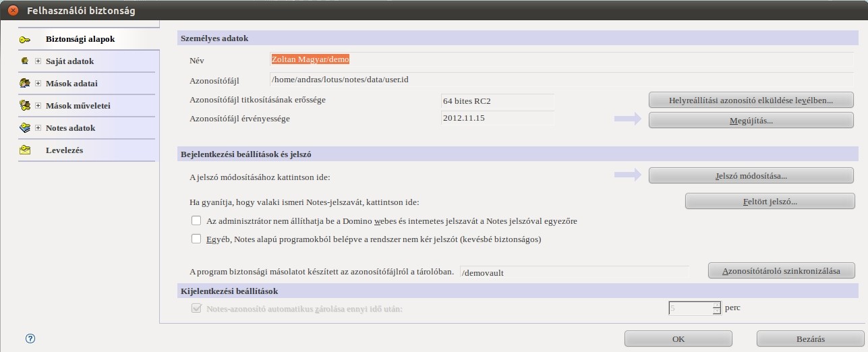Open the Mások adatai section
This screenshot has width=868, height=352.
[71, 84]
